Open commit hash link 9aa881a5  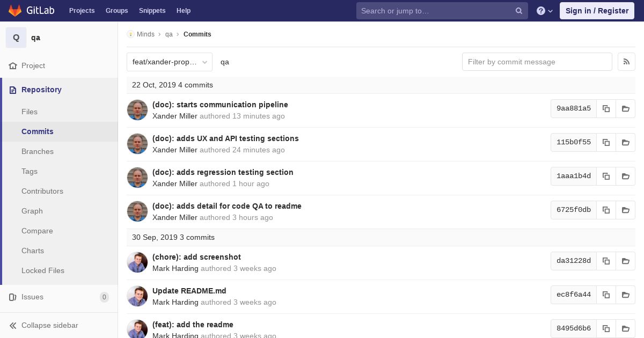pyautogui.click(x=574, y=108)
